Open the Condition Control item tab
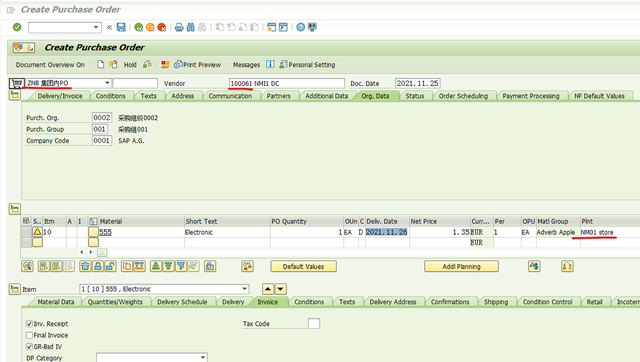 click(x=547, y=302)
